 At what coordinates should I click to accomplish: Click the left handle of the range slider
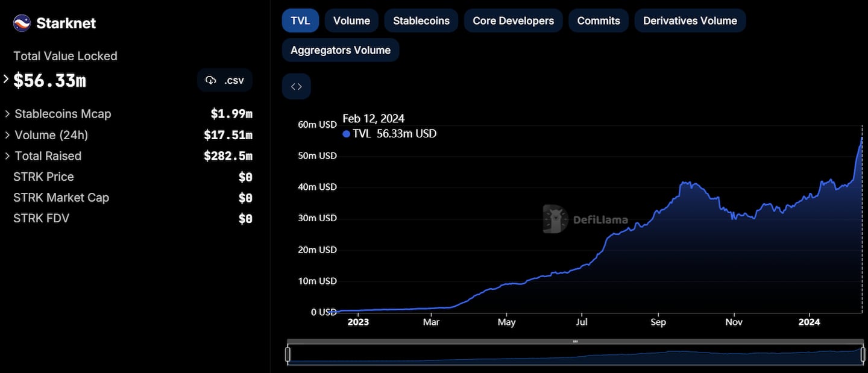tap(288, 354)
